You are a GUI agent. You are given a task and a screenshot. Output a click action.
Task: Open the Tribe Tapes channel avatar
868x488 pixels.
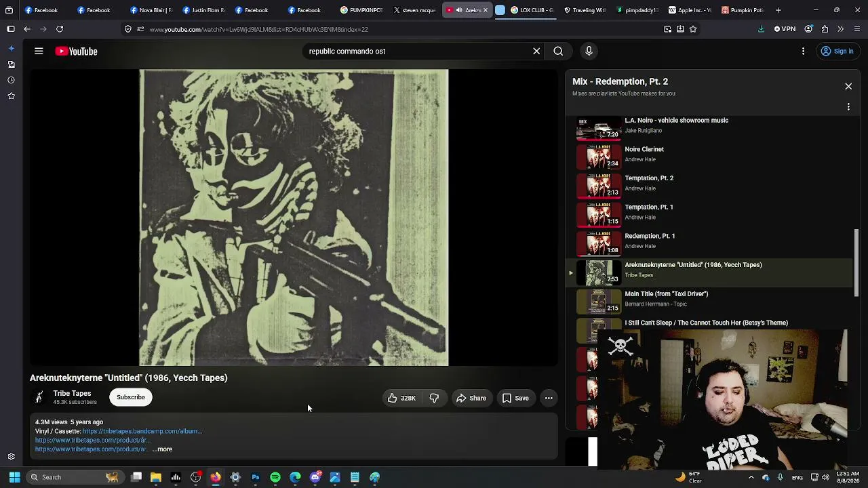click(39, 397)
